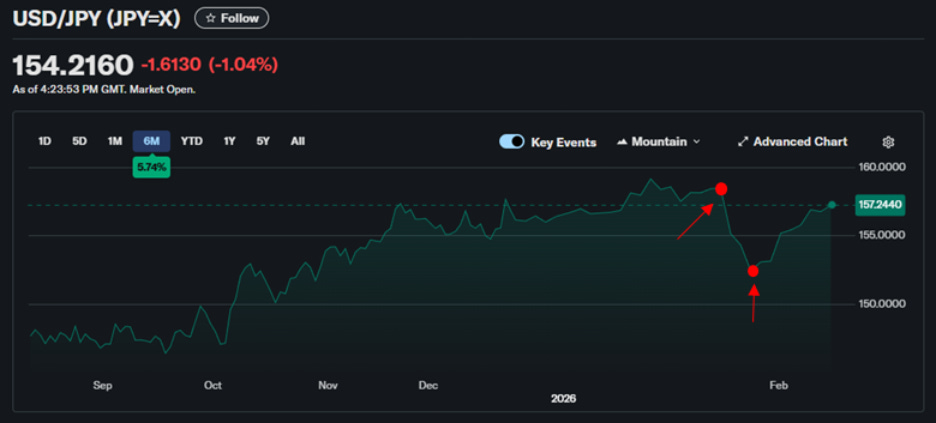Click the 155.0000 y-axis label
The width and height of the screenshot is (936, 423).
click(x=880, y=235)
